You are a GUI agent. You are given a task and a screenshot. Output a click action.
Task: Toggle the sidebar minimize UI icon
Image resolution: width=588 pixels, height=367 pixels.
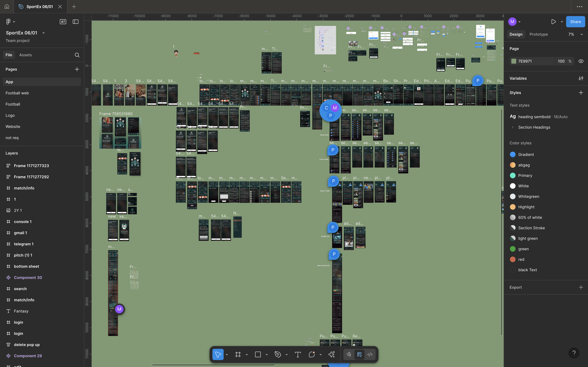[x=76, y=22]
